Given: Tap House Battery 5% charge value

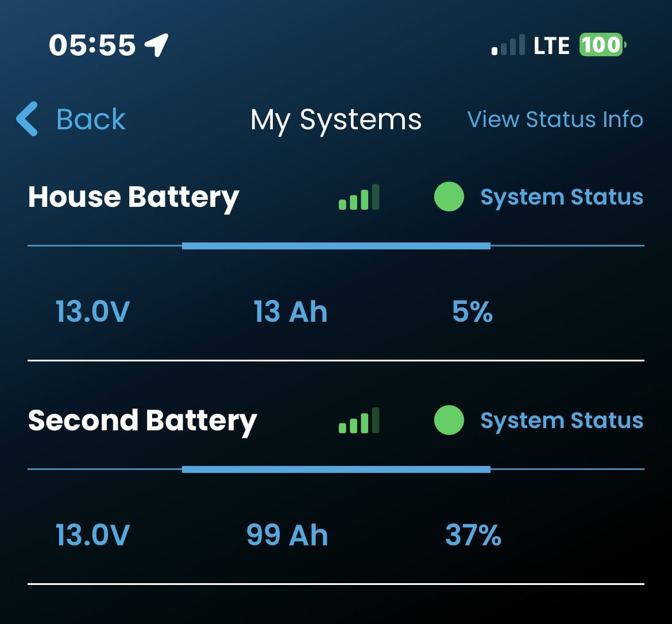Looking at the screenshot, I should click(472, 311).
